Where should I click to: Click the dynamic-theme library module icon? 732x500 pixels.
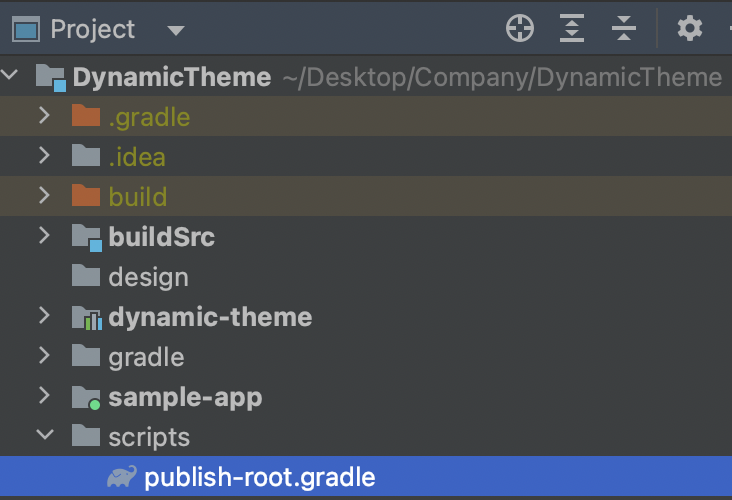(x=87, y=318)
